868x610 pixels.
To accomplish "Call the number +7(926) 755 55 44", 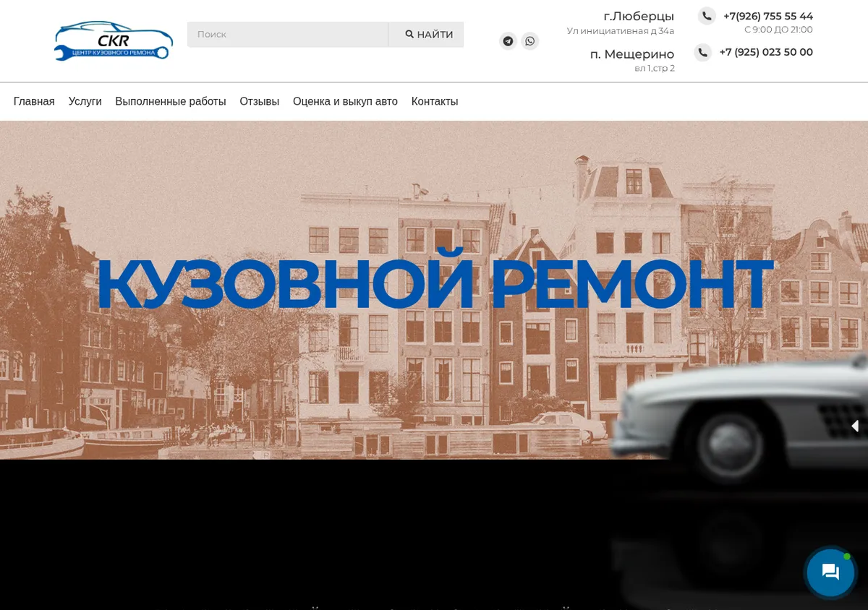I will click(x=768, y=16).
